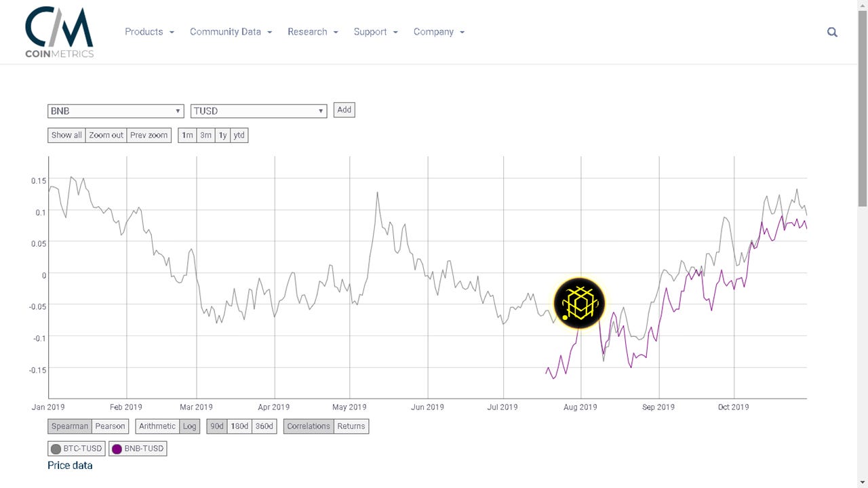Click the -0.15 y-axis label

click(37, 370)
